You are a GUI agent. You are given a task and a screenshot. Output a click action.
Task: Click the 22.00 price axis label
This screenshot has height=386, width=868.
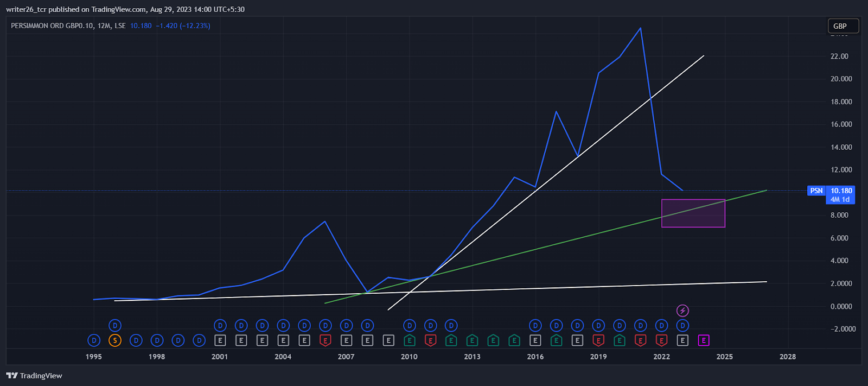pos(839,56)
